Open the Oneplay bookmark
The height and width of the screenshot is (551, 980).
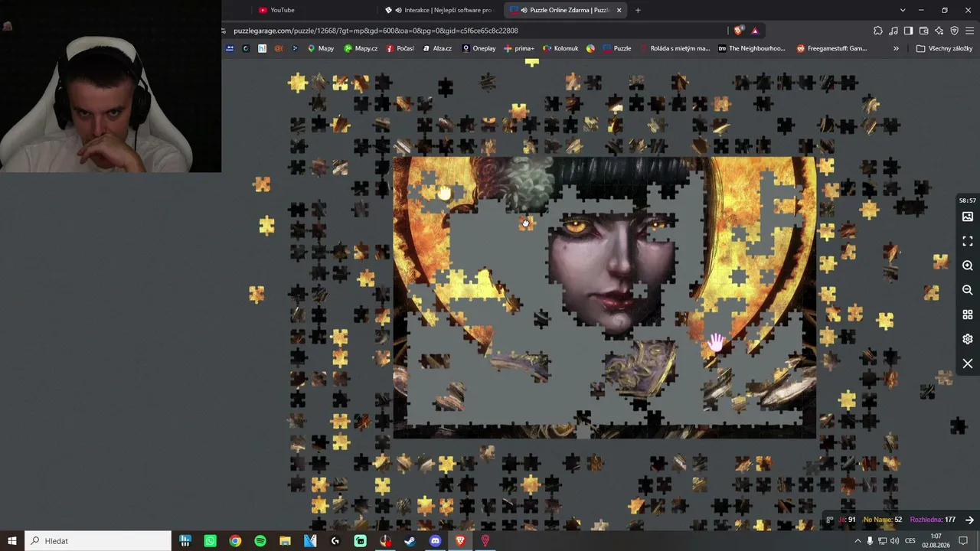click(x=479, y=48)
